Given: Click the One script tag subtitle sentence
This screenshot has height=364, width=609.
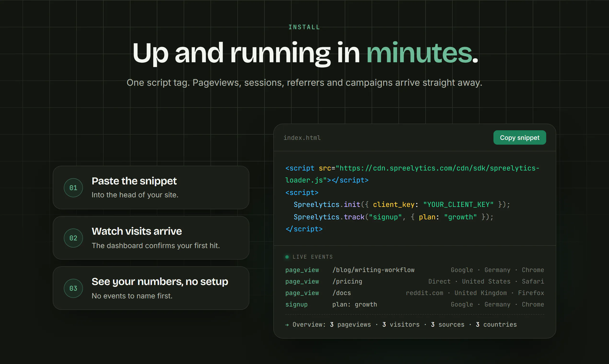Looking at the screenshot, I should tap(304, 83).
